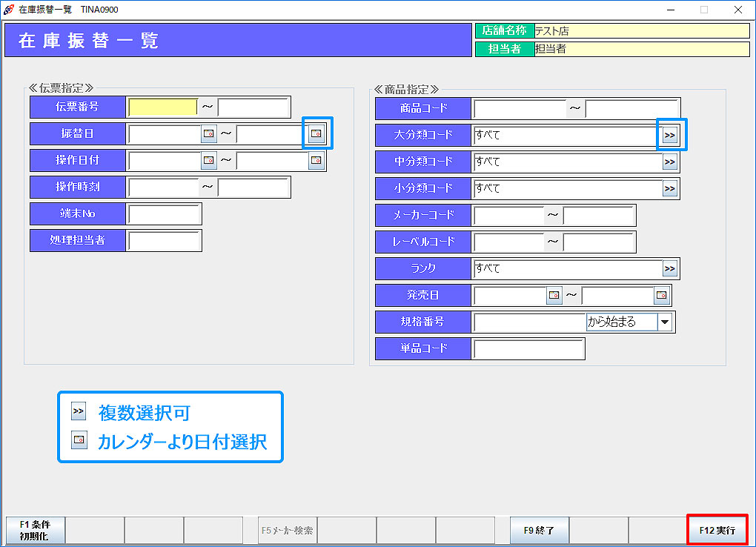Reset conditions with F1 条件初期化

tap(35, 531)
